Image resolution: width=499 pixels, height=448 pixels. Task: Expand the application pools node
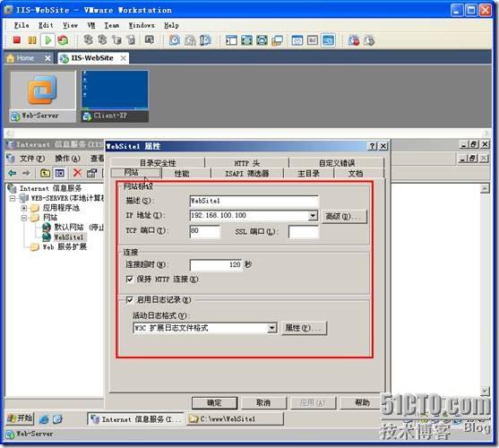[x=24, y=208]
